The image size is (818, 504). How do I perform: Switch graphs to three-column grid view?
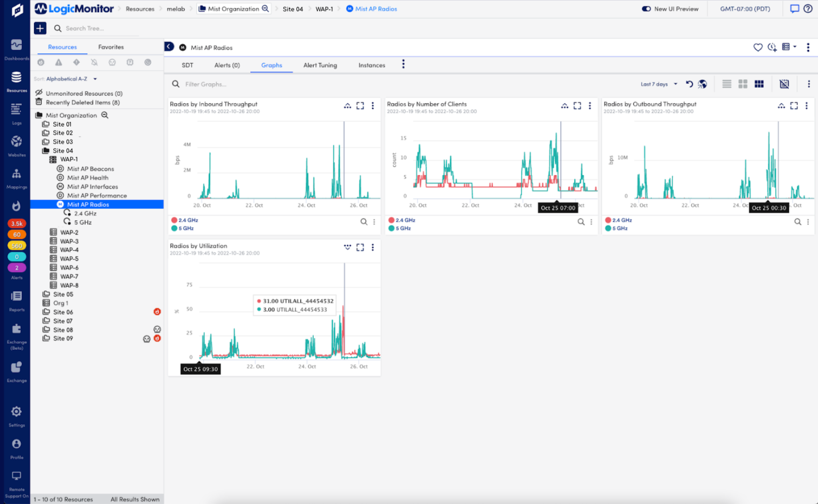coord(759,84)
